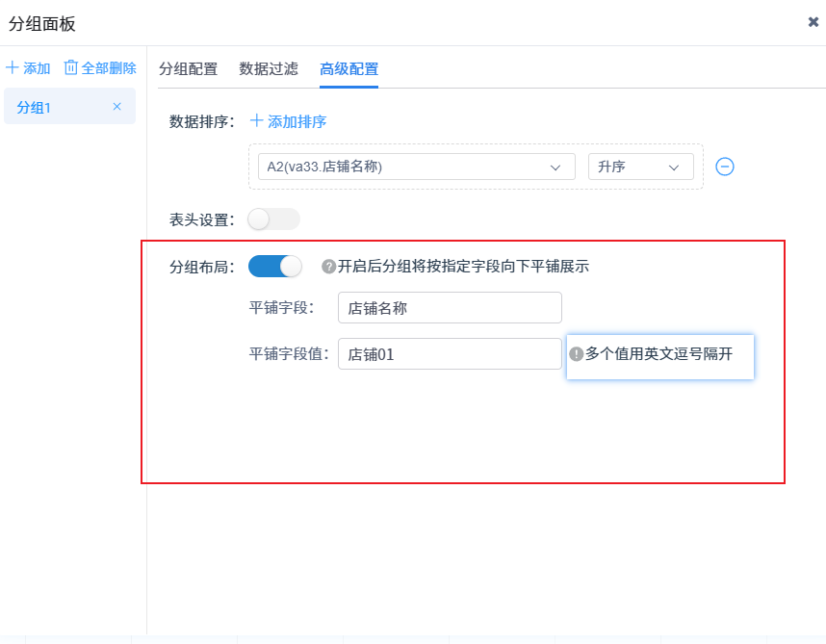The image size is (826, 644).
Task: Click the 平铺字段值 input containing 店铺01
Action: click(449, 354)
